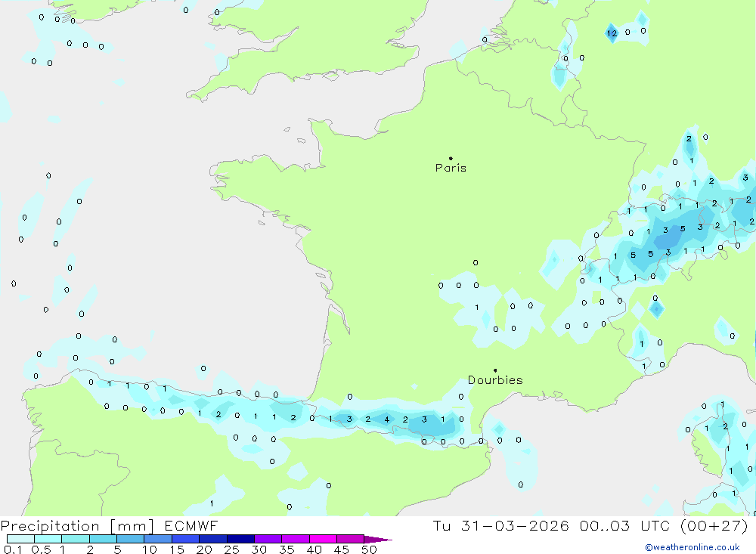Pick the 0.1–0.5 mm legend swatch

(x=20, y=539)
